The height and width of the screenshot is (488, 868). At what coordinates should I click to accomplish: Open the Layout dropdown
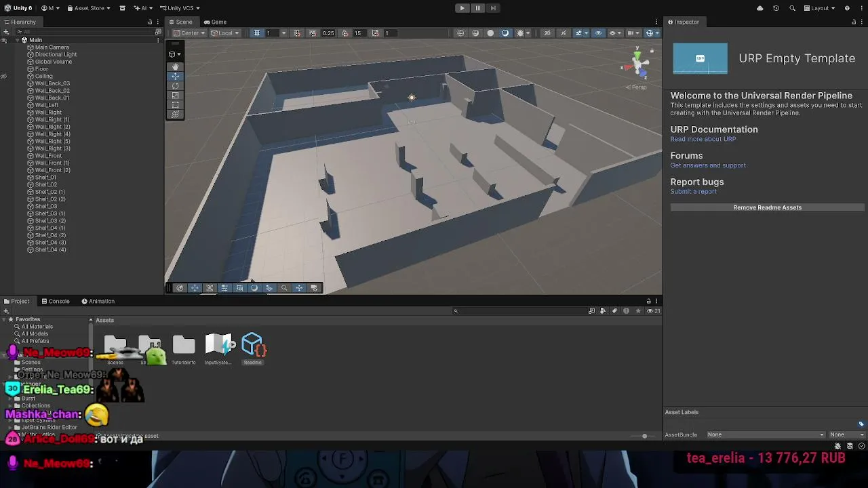point(821,8)
